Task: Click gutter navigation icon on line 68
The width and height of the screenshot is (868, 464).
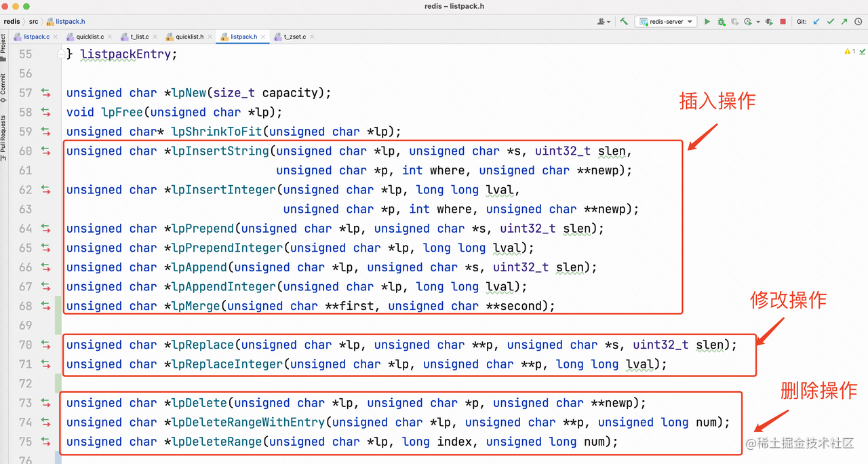Action: click(46, 306)
